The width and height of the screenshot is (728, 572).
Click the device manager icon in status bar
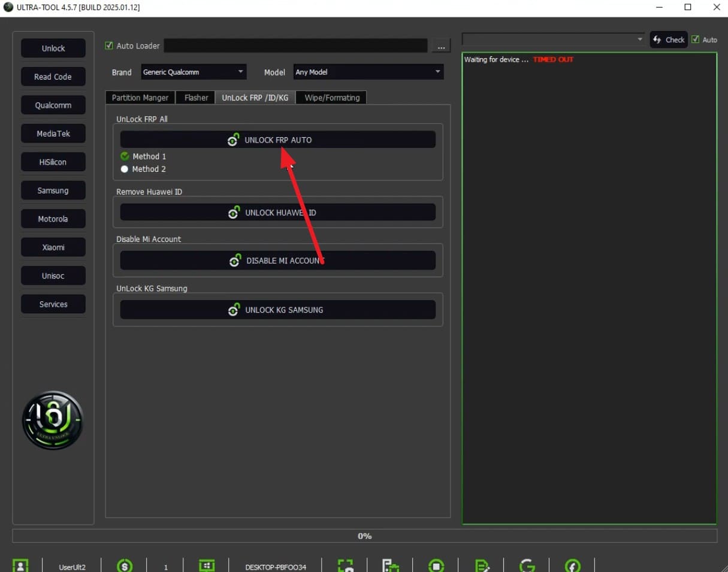click(x=391, y=565)
